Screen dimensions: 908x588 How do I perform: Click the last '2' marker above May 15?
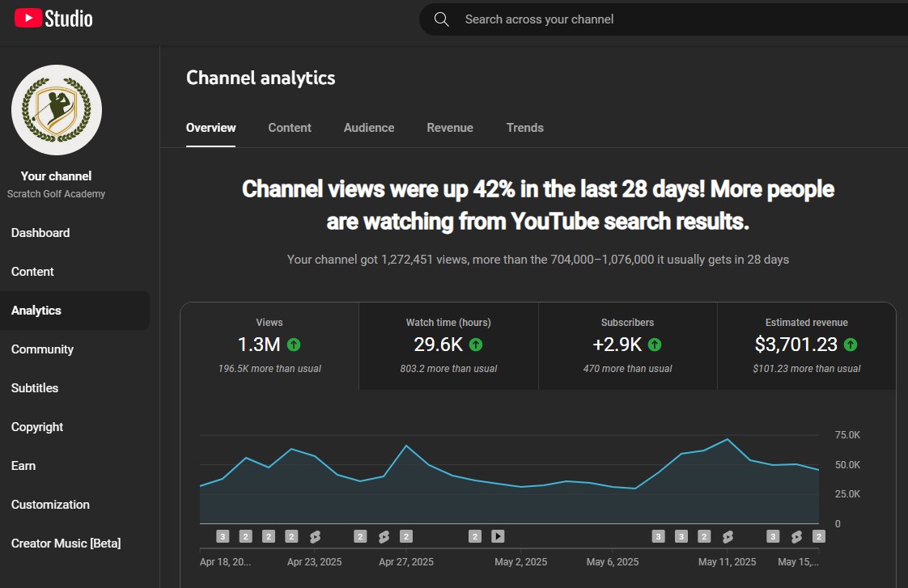(819, 536)
